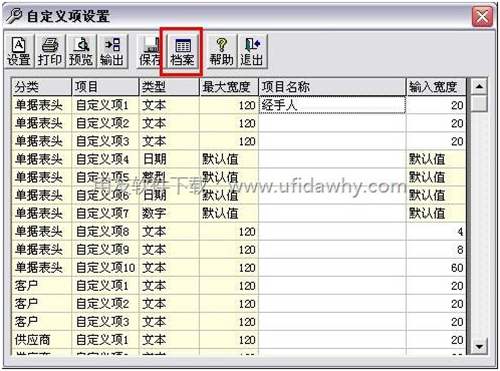Close the 自定义项设置 window

[482, 16]
